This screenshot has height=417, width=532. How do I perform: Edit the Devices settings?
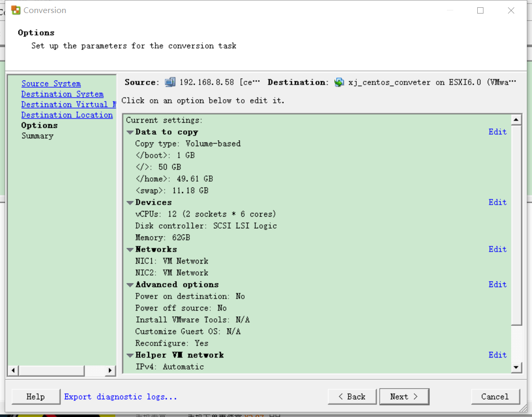coord(497,202)
